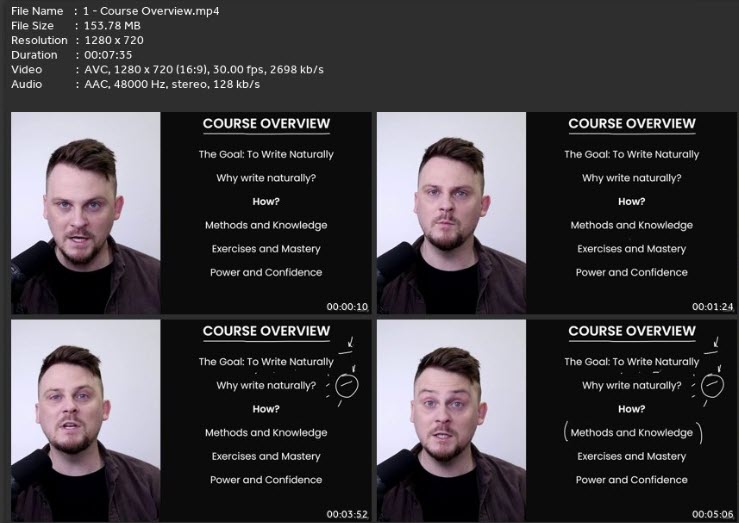Click the Resolution value 1280 x 720
Image resolution: width=739 pixels, height=523 pixels.
114,40
